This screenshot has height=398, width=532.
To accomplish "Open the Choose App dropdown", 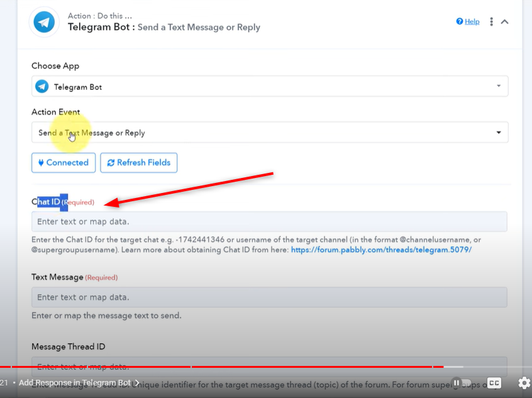I will tap(270, 87).
